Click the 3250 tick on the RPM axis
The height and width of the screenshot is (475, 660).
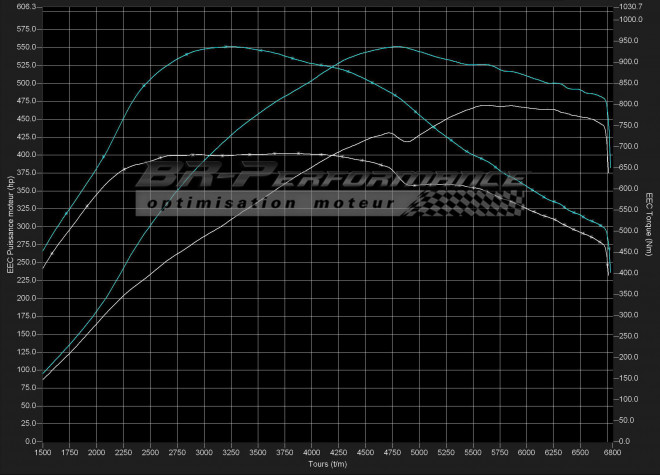[x=230, y=452]
